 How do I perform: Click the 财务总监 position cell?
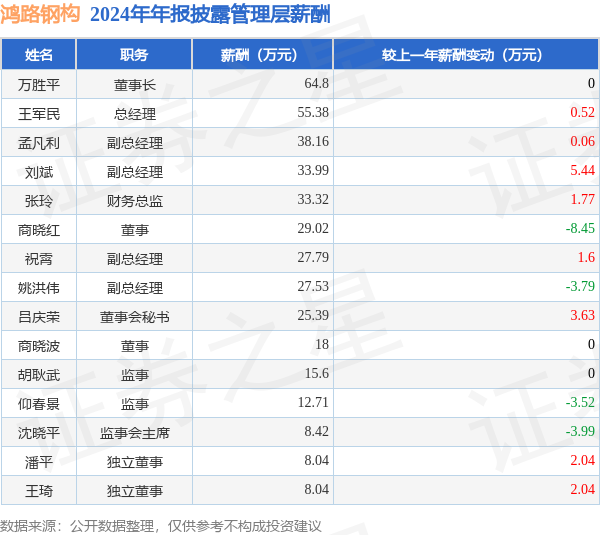(x=135, y=201)
